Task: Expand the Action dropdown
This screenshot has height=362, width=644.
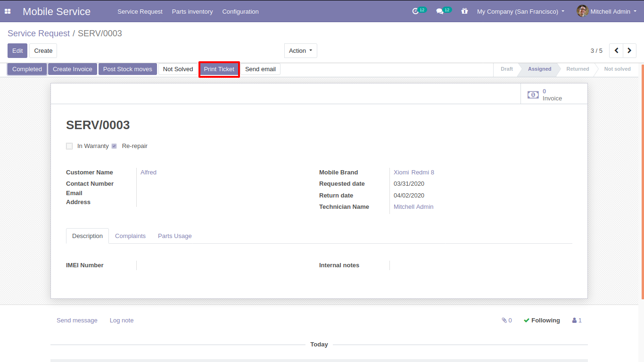Action: click(300, 50)
